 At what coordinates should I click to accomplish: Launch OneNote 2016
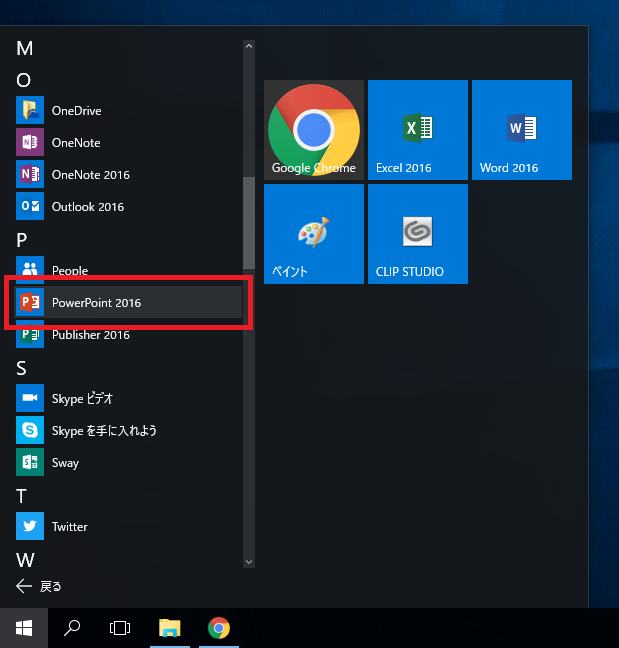click(x=90, y=175)
